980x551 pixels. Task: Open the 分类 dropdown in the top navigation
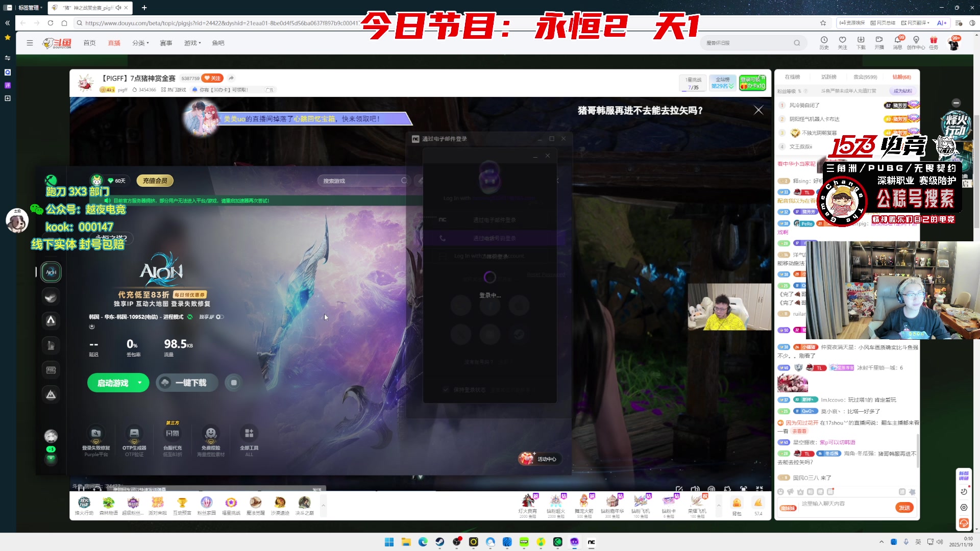[x=141, y=43]
